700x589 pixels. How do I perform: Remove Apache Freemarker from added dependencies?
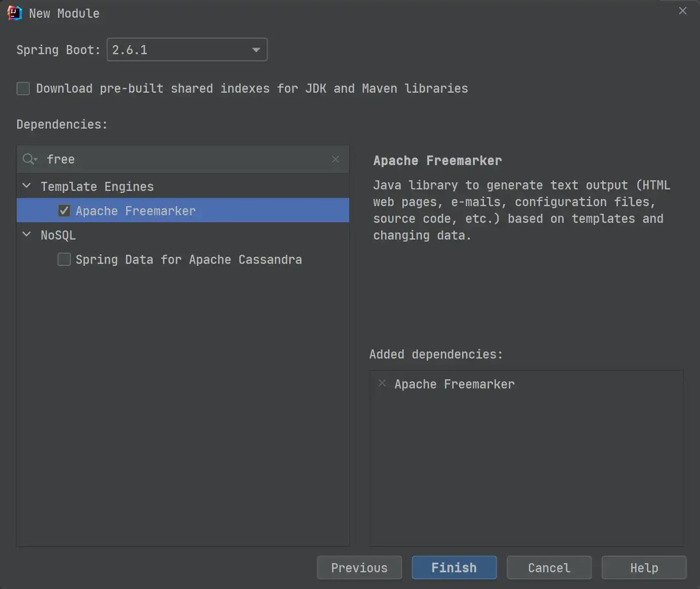pos(382,383)
